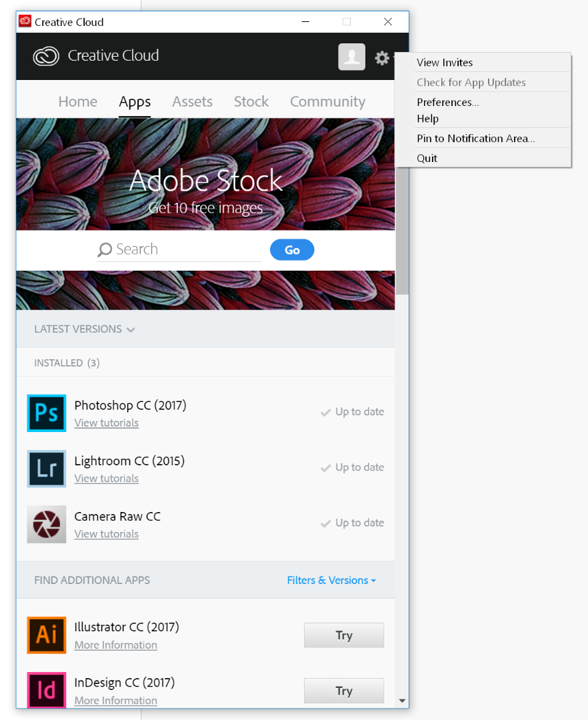The height and width of the screenshot is (720, 588).
Task: Click Up to date status for Photoshop
Action: click(x=353, y=412)
